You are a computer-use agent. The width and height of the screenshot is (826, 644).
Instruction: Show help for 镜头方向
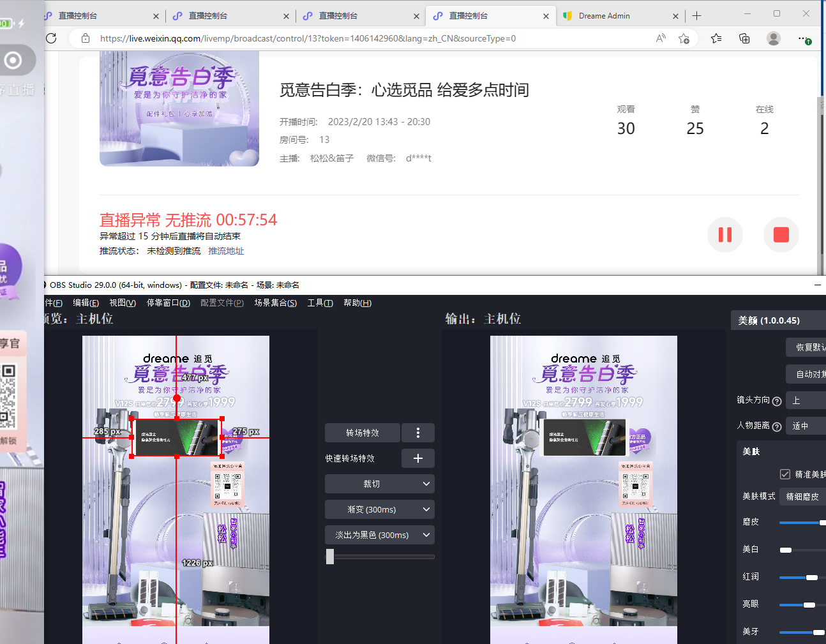point(777,401)
